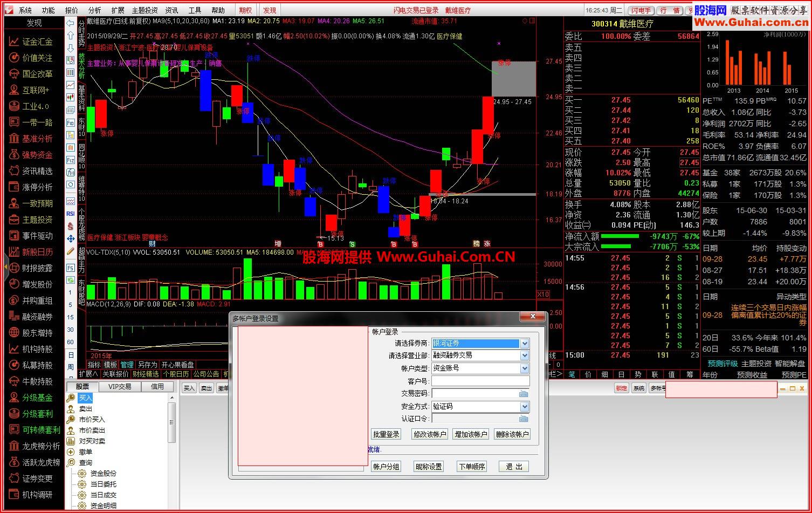The height and width of the screenshot is (513, 812).
Task: Open 基准分析 sidebar entry
Action: (37, 139)
